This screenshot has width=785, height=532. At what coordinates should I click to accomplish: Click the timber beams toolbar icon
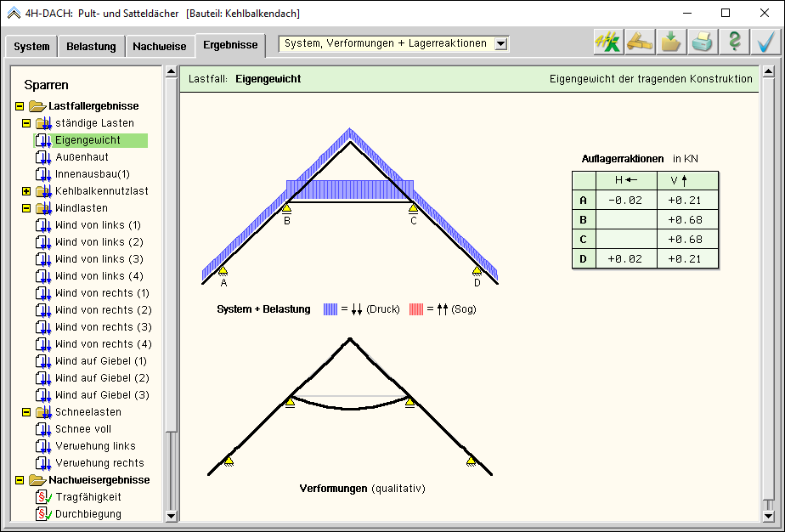pyautogui.click(x=640, y=42)
